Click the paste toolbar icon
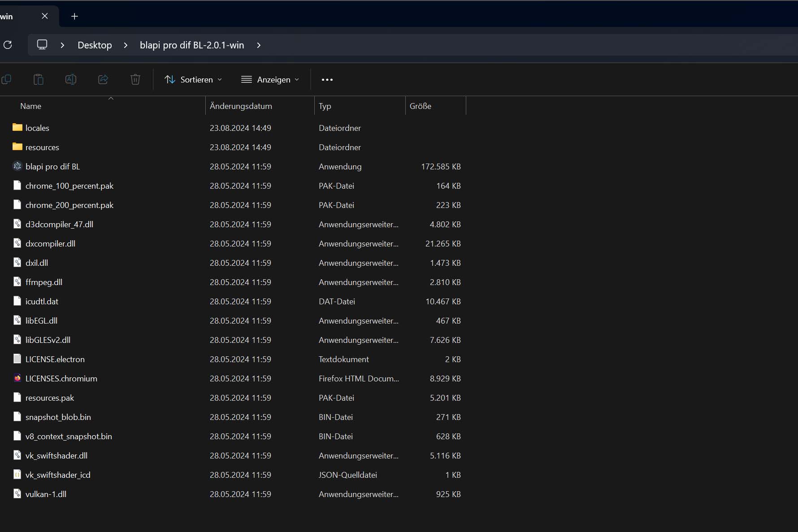Screen dimensions: 798x532 [39, 79]
